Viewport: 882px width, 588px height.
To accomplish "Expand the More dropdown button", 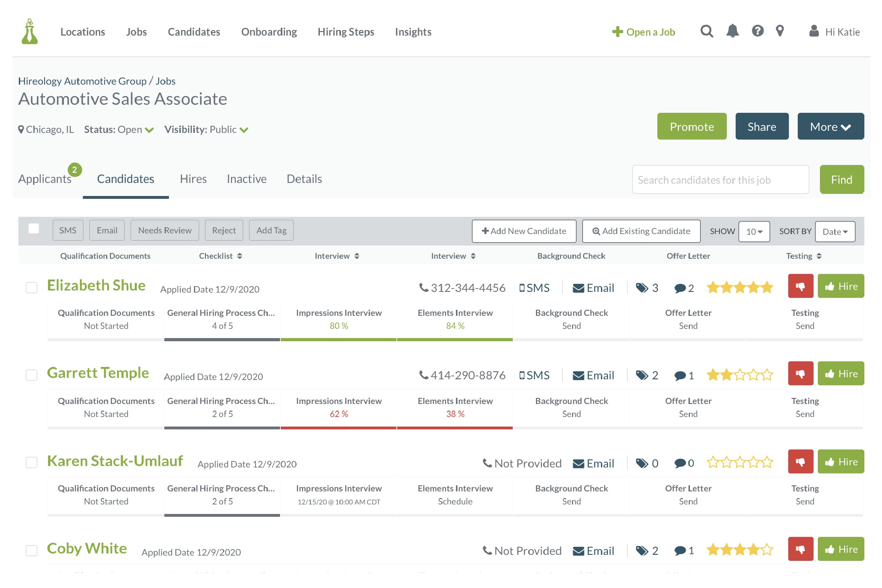I will click(x=830, y=126).
